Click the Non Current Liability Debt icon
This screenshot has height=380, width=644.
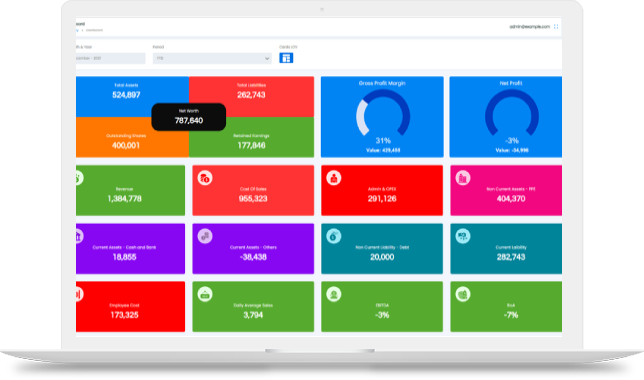point(334,236)
